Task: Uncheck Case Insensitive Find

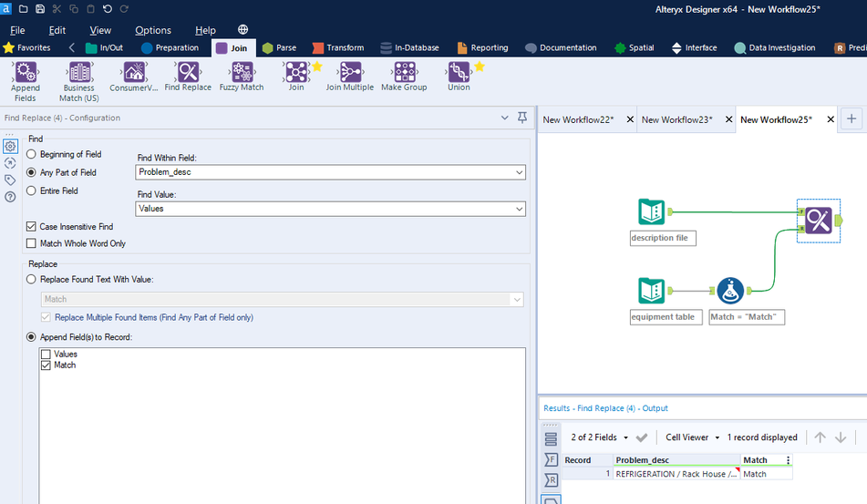Action: point(32,226)
